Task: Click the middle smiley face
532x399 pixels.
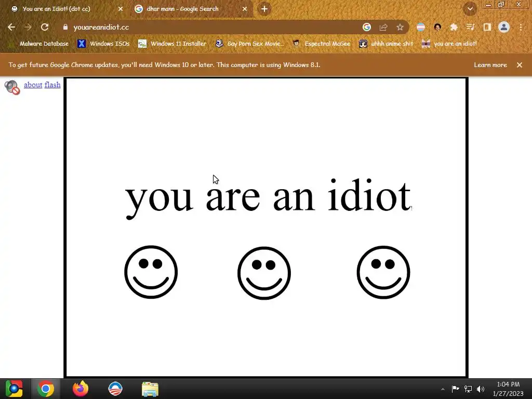Action: (264, 273)
